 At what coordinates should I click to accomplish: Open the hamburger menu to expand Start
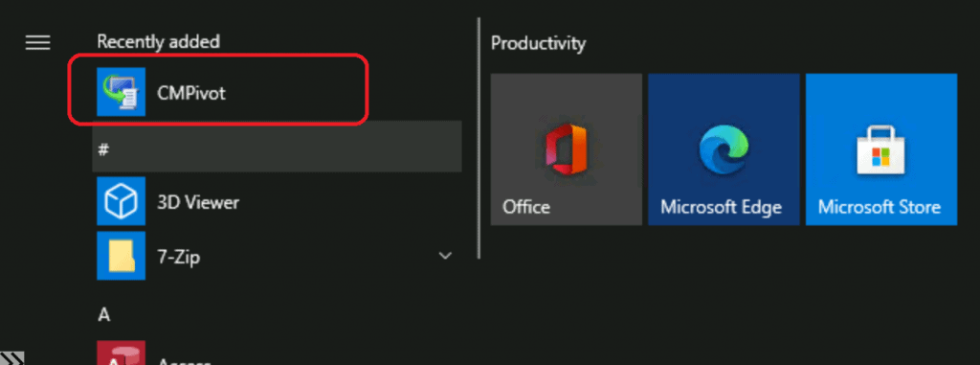pos(37,42)
